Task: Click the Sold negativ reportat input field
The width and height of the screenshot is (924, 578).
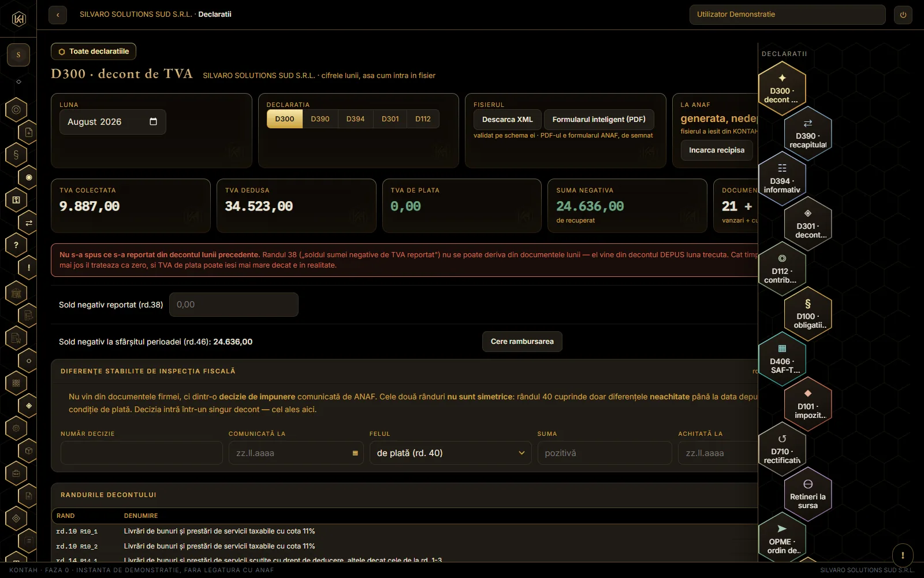Action: (234, 305)
